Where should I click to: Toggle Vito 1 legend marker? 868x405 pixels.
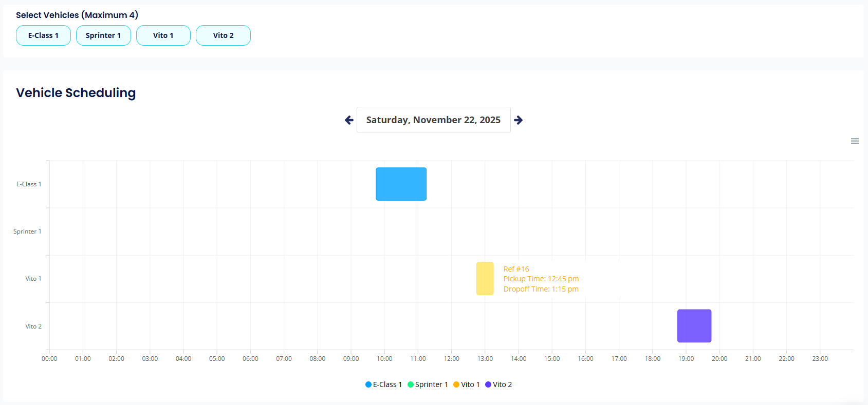456,384
